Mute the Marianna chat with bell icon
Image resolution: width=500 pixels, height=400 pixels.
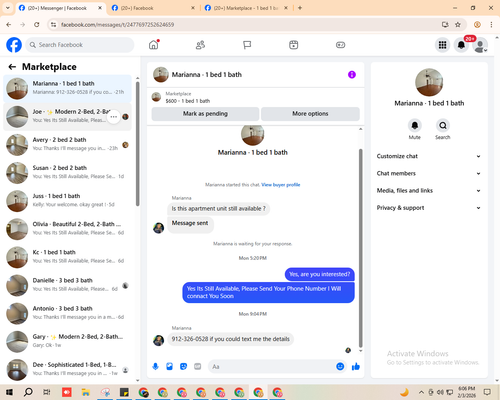click(x=415, y=126)
